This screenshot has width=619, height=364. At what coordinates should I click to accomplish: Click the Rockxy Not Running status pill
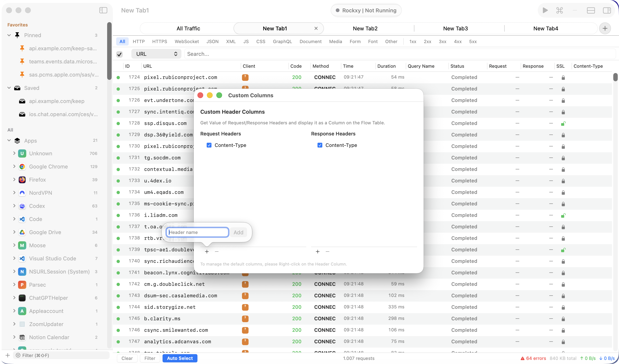pos(366,10)
